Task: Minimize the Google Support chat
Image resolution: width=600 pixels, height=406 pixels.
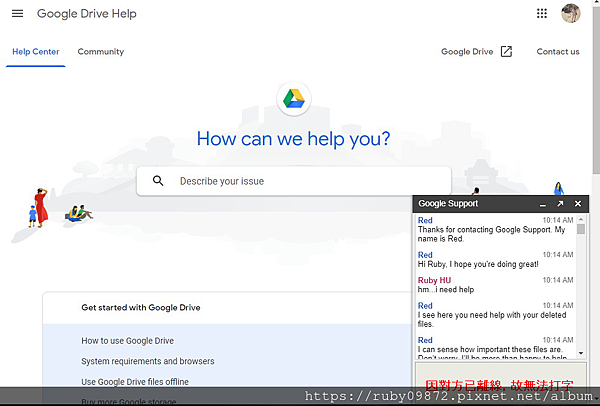Action: coord(543,204)
